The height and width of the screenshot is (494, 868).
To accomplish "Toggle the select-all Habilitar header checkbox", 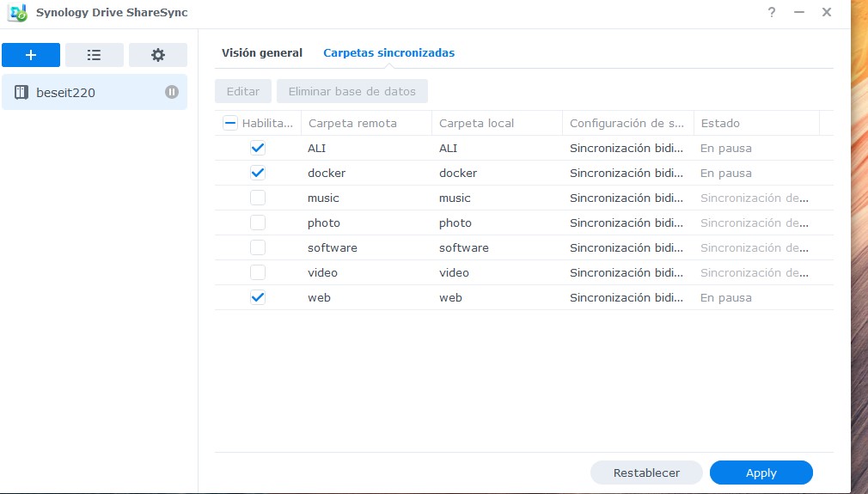I will pyautogui.click(x=230, y=123).
